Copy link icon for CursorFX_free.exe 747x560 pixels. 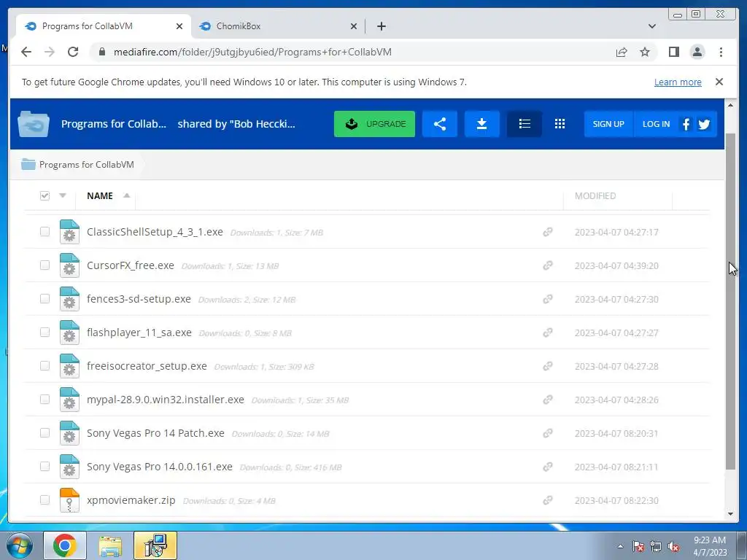(548, 265)
